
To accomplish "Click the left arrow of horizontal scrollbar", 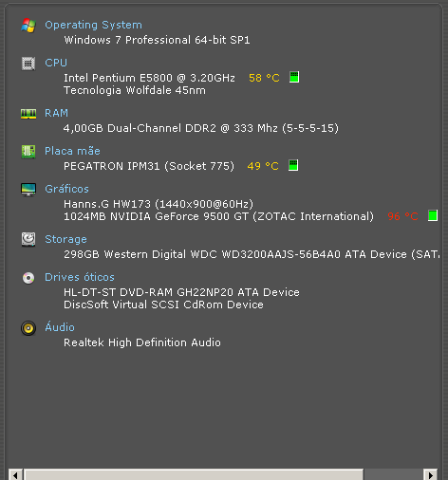I will pyautogui.click(x=15, y=474).
